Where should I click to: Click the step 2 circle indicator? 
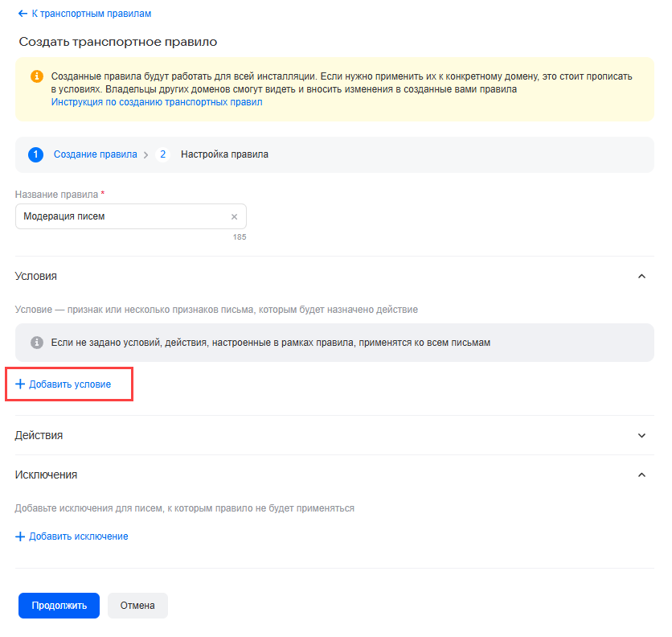163,154
